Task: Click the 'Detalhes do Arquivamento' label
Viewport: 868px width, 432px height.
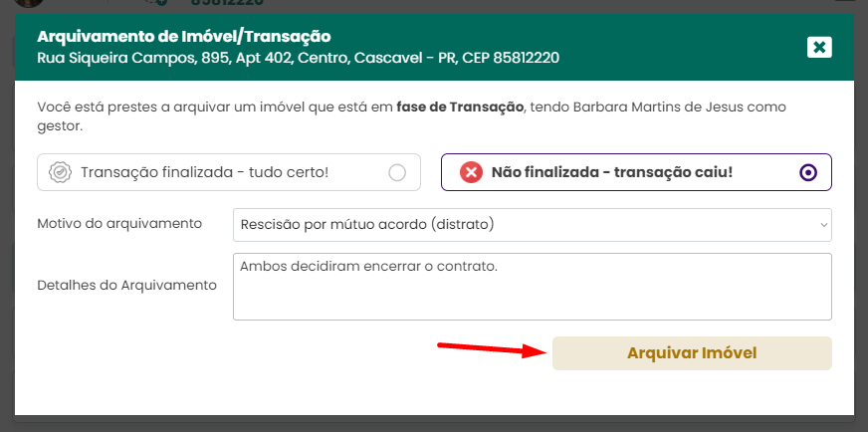Action: [126, 286]
